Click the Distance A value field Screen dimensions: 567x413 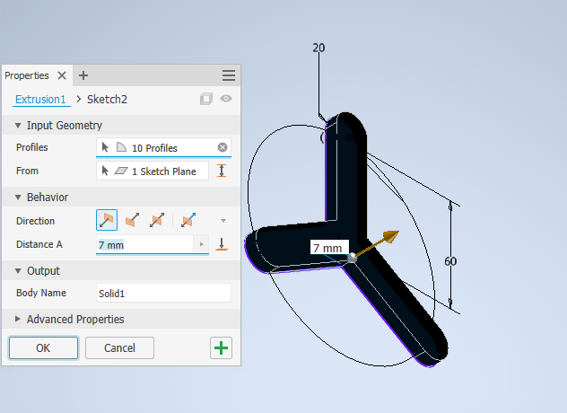145,245
